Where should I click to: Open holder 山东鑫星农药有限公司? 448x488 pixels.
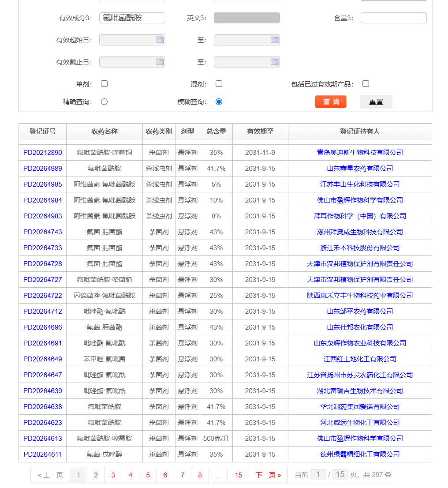coord(360,169)
